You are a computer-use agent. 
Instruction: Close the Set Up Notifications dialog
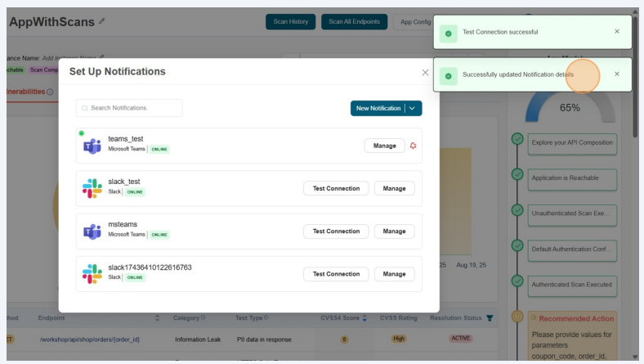coord(425,72)
